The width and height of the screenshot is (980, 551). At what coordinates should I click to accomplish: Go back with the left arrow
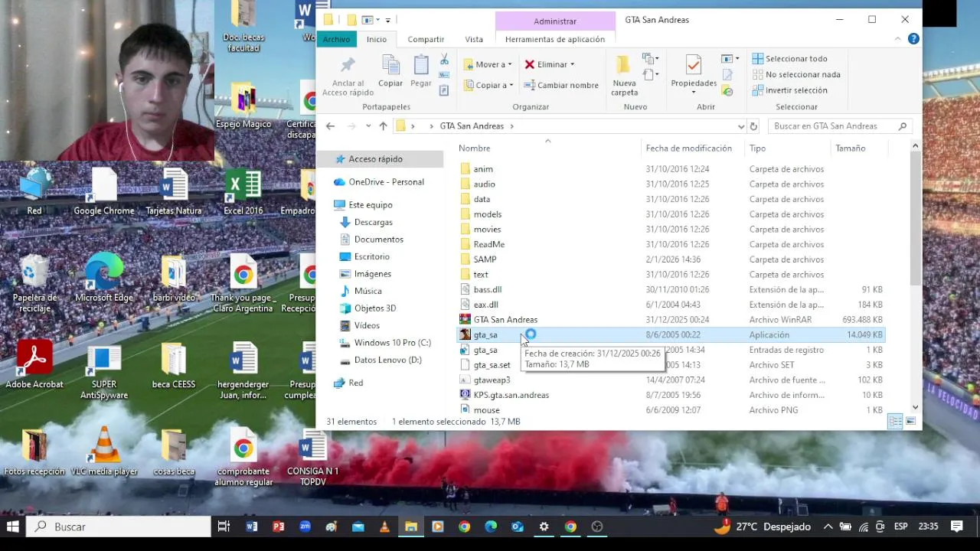tap(330, 126)
